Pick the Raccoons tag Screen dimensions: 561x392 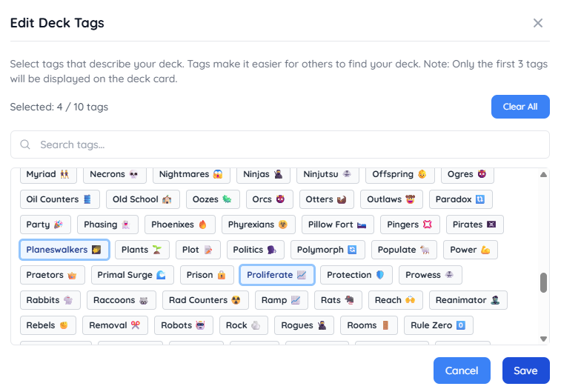[x=122, y=300]
